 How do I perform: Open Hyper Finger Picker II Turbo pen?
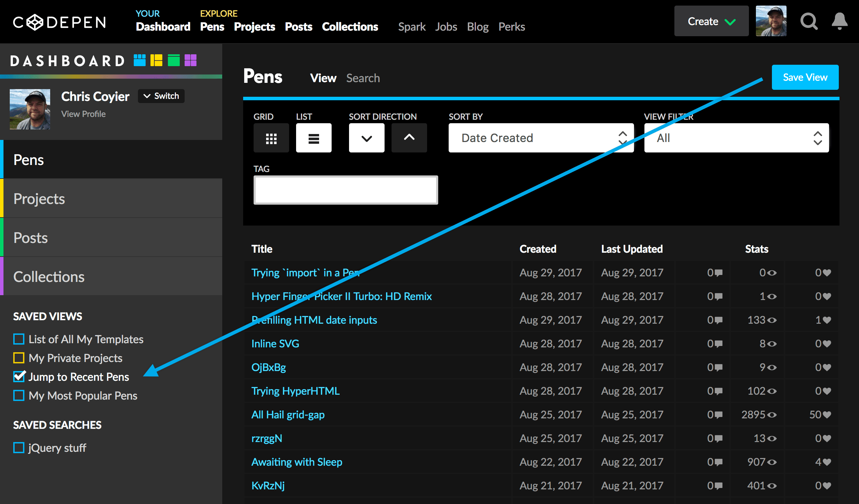click(342, 297)
